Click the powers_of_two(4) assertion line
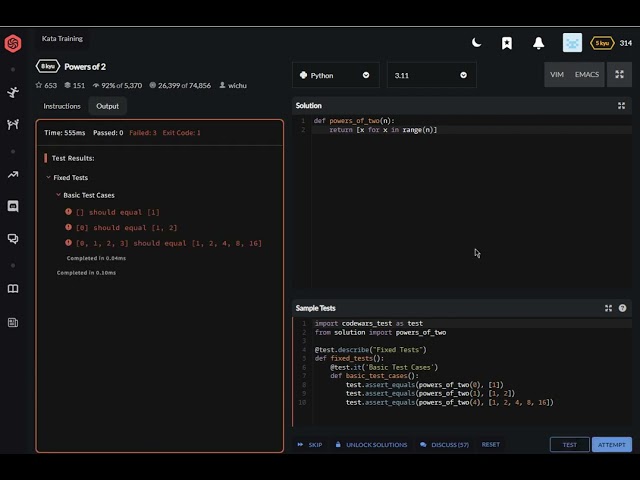 pos(450,402)
